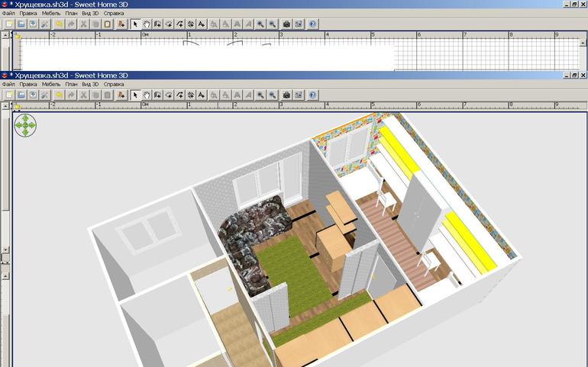
Task: Click Paste icon in top window toolbar
Action: pos(107,24)
